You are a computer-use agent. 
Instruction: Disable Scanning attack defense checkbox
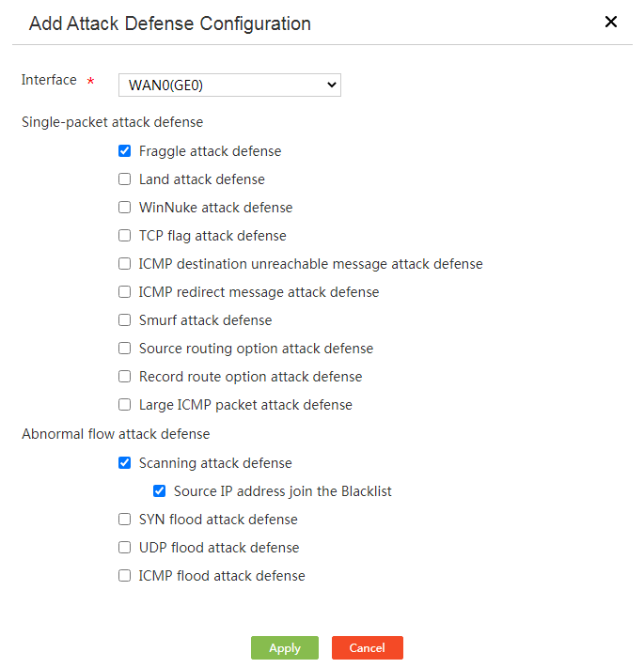coord(124,463)
